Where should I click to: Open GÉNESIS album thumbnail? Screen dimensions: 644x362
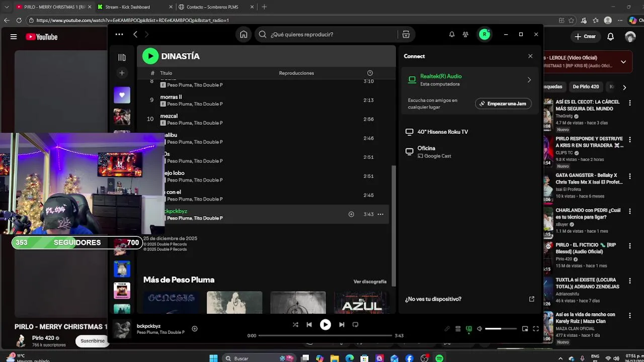pos(171,302)
